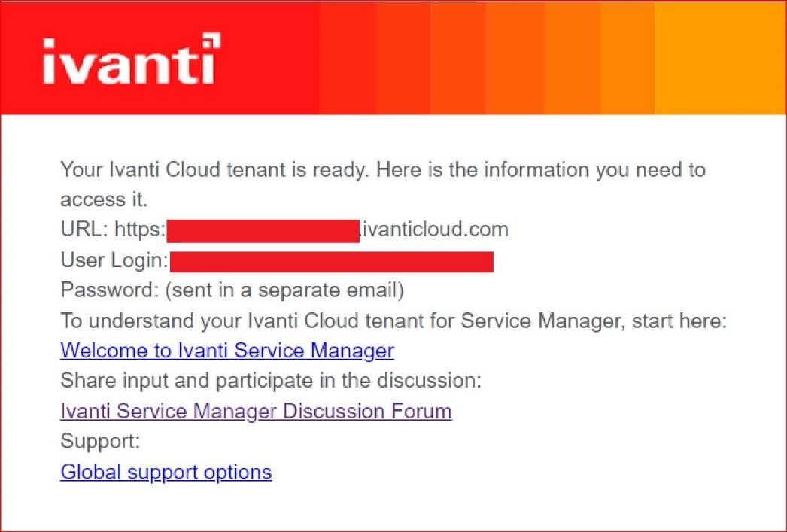Click the 'https:' prefix on the URL line
787x532 pixels.
point(141,229)
